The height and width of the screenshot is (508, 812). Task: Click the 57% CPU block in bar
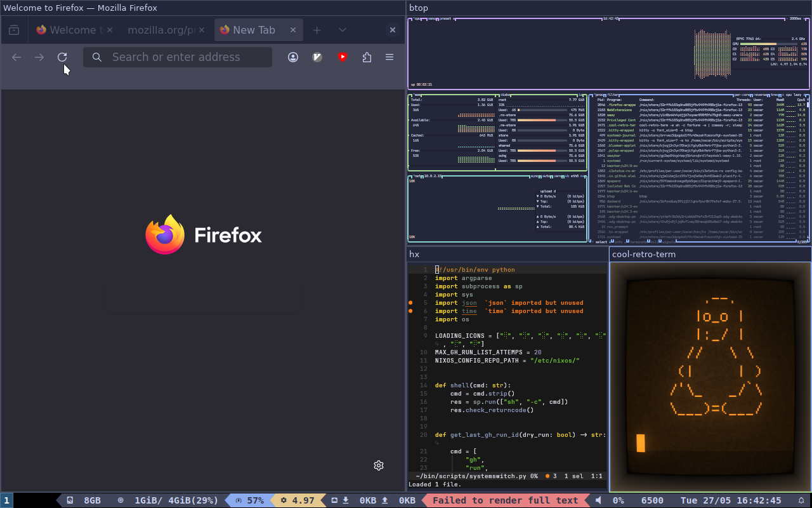(250, 500)
